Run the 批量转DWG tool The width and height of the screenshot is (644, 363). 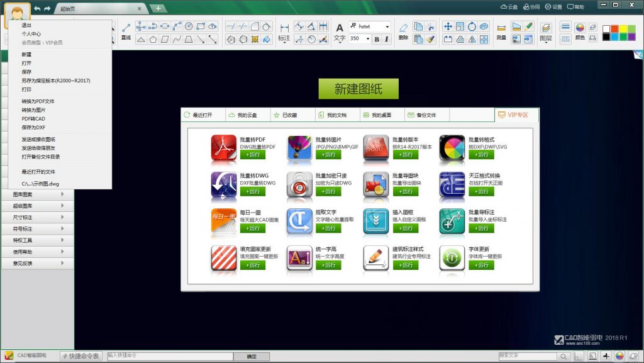click(253, 191)
